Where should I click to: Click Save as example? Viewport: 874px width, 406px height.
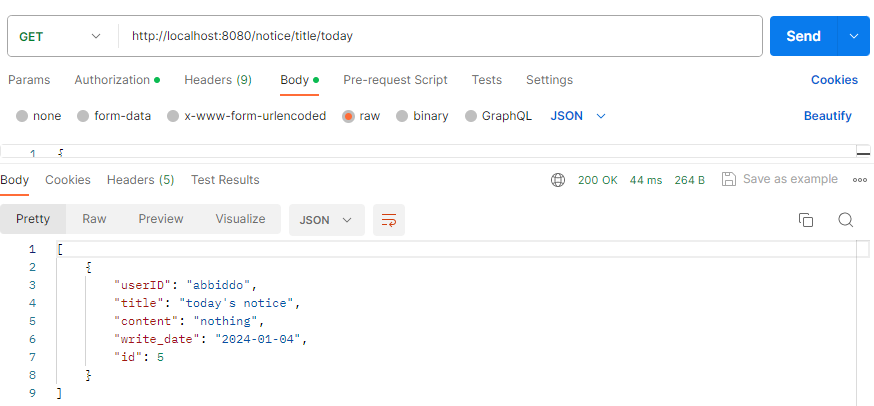(x=790, y=179)
